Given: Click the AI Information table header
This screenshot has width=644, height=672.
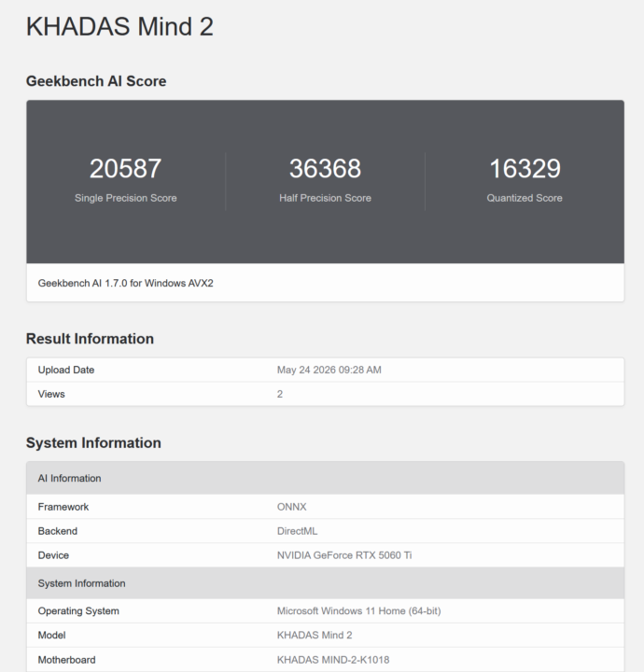Looking at the screenshot, I should [69, 478].
